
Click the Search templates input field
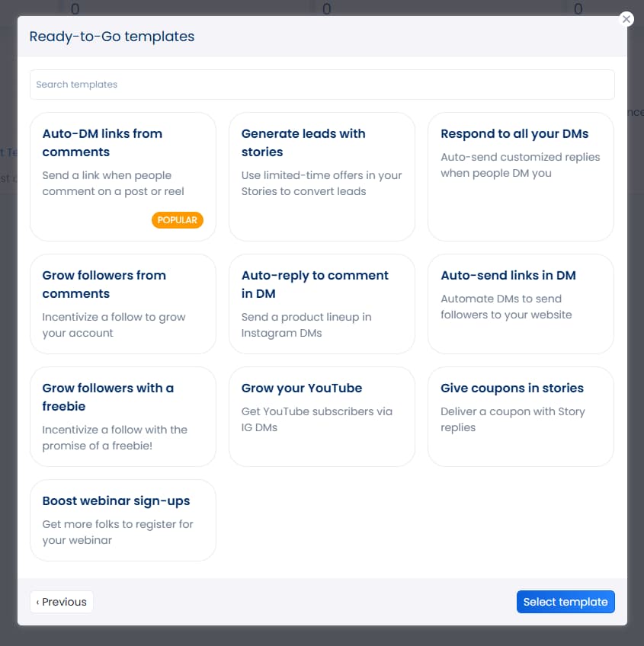click(322, 85)
